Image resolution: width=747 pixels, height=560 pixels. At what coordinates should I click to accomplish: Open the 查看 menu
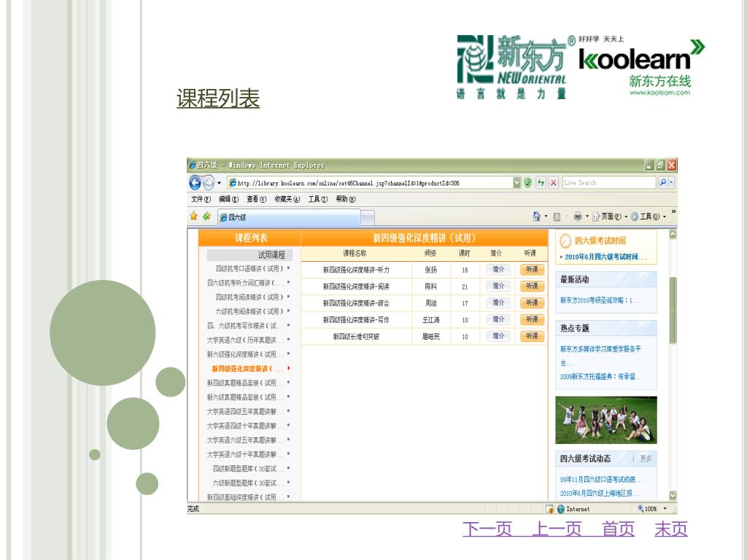click(x=256, y=199)
